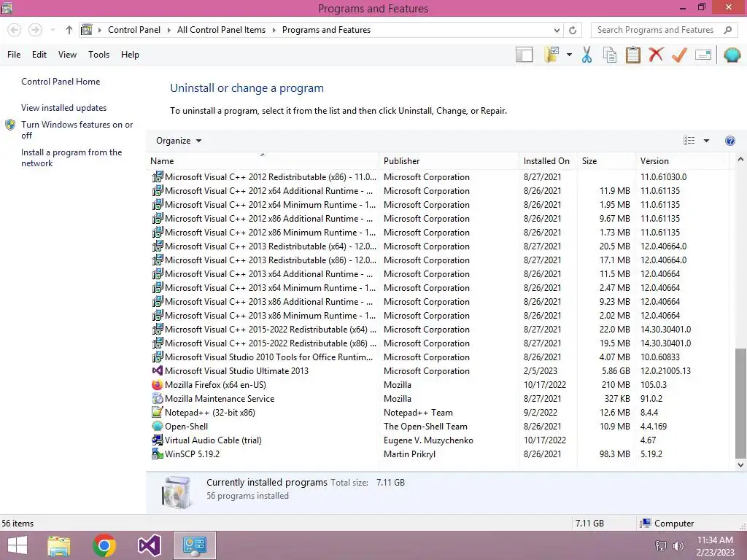Click the Notepad++ program icon
Viewport: 747px width, 560px height.
coord(158,413)
